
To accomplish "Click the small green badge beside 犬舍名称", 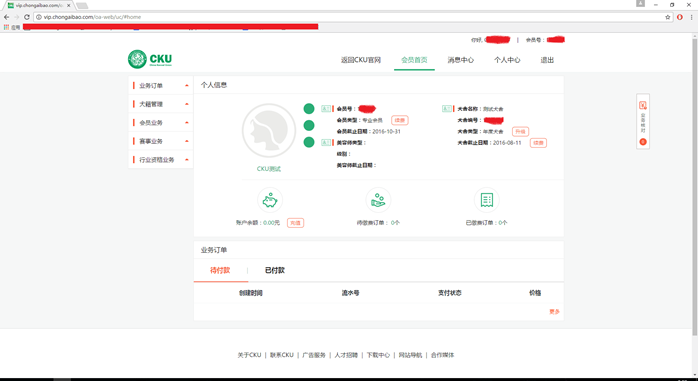I will pos(446,109).
